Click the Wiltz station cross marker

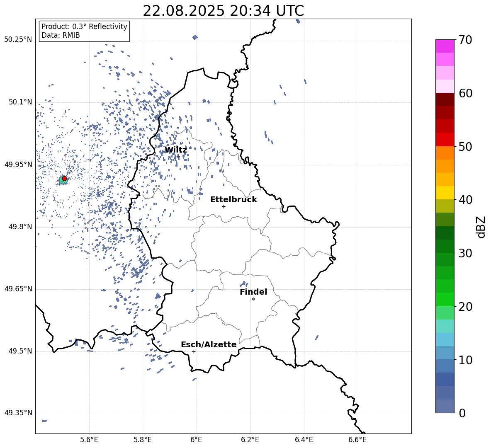click(x=178, y=157)
